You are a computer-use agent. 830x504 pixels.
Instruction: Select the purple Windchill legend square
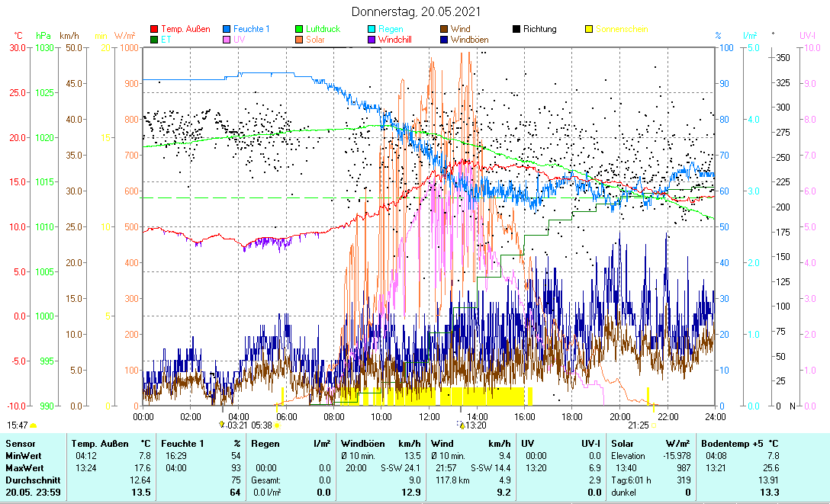pyautogui.click(x=372, y=40)
